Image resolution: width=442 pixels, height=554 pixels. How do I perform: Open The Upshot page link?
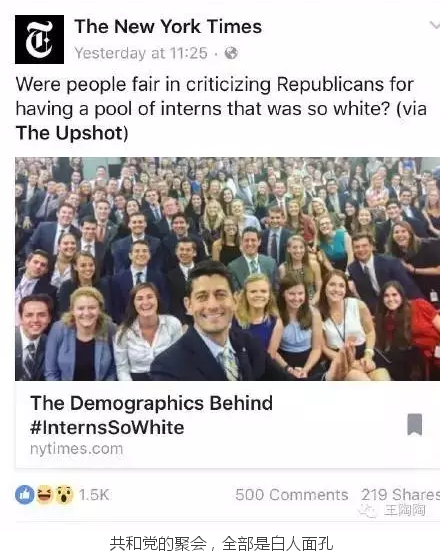pos(70,134)
